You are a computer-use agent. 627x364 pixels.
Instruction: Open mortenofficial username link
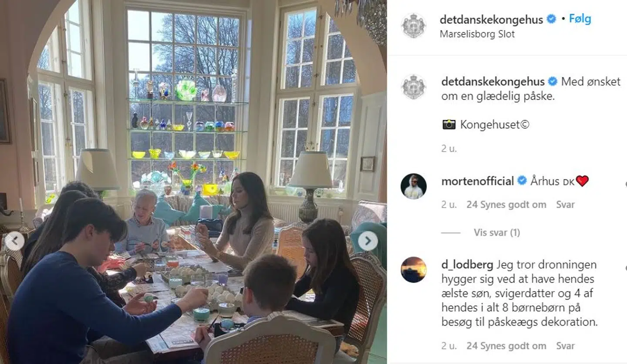(478, 181)
